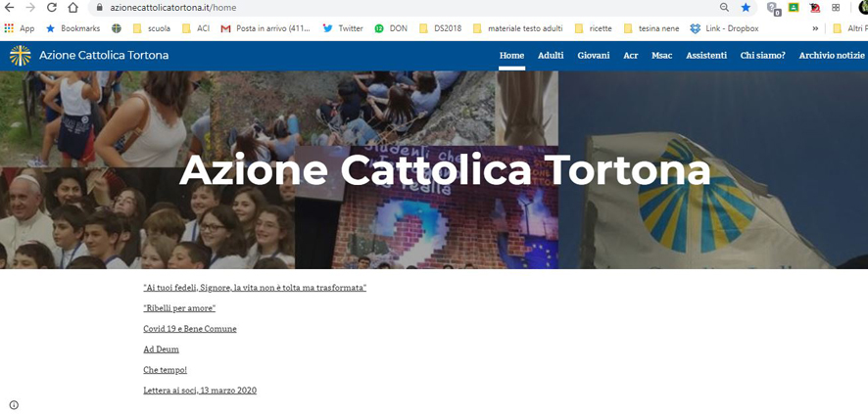Click the site info icon at bottom left
Viewport: 868px width, 415px height.
click(x=14, y=405)
